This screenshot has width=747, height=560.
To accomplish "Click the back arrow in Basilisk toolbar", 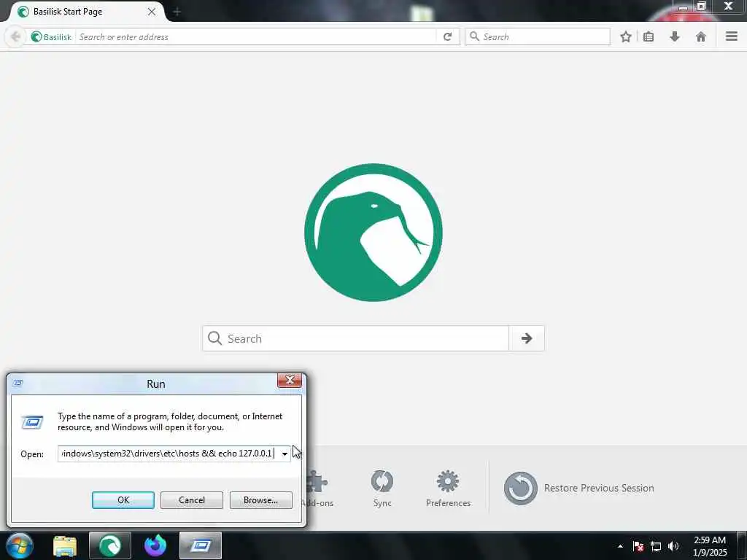I will click(x=15, y=36).
